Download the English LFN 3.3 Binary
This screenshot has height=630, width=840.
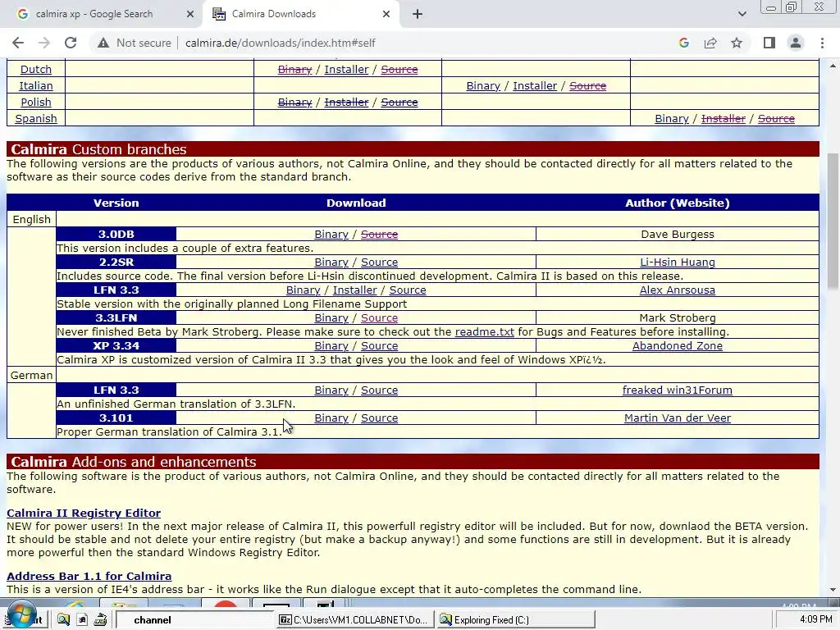(x=304, y=290)
